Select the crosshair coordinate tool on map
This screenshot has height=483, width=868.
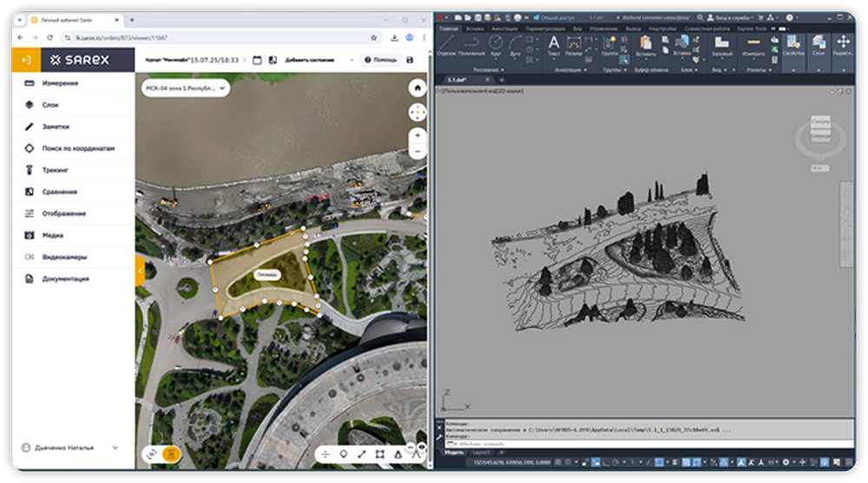[x=325, y=454]
